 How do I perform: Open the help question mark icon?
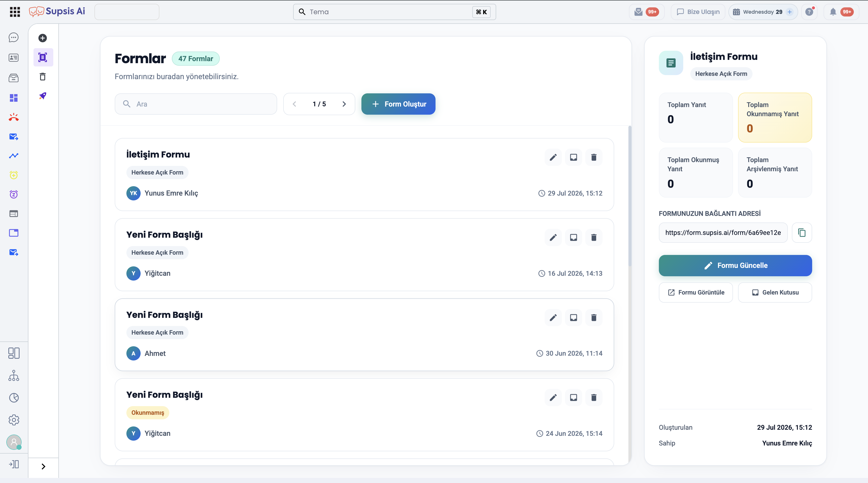(x=809, y=12)
